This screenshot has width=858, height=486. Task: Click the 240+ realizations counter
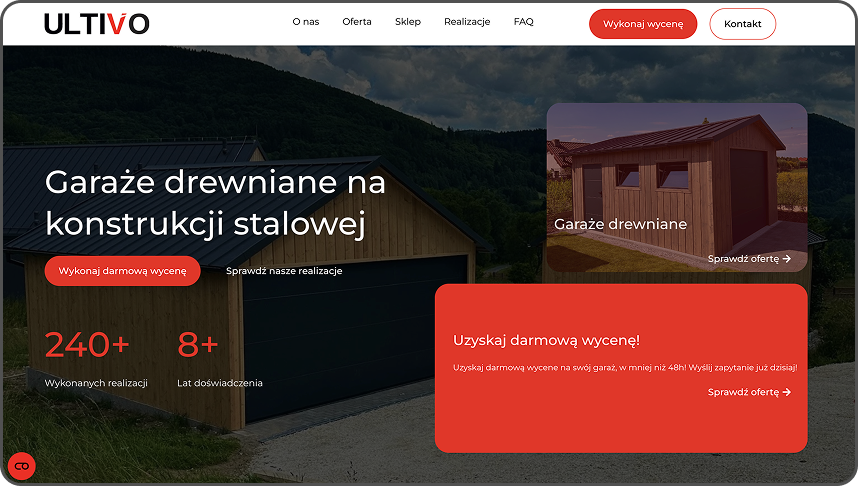[x=87, y=344]
